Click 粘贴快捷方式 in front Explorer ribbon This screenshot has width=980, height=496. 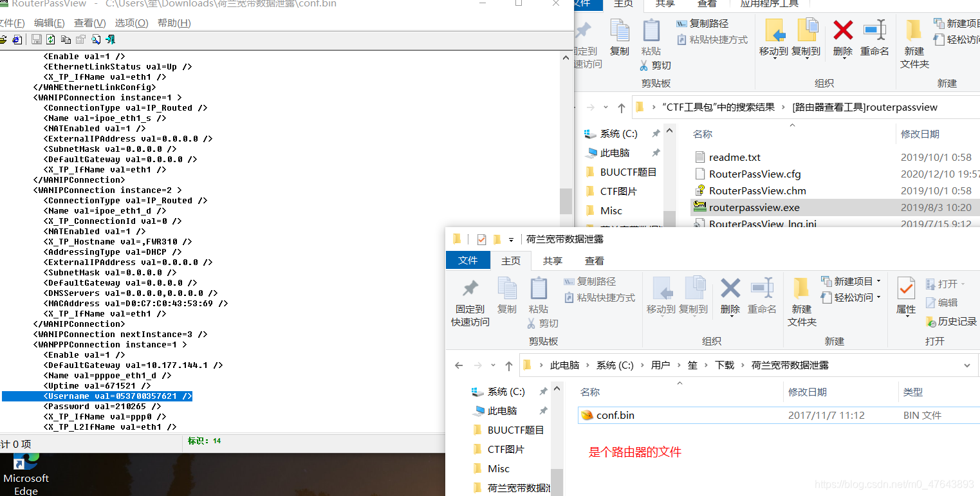[x=600, y=298]
